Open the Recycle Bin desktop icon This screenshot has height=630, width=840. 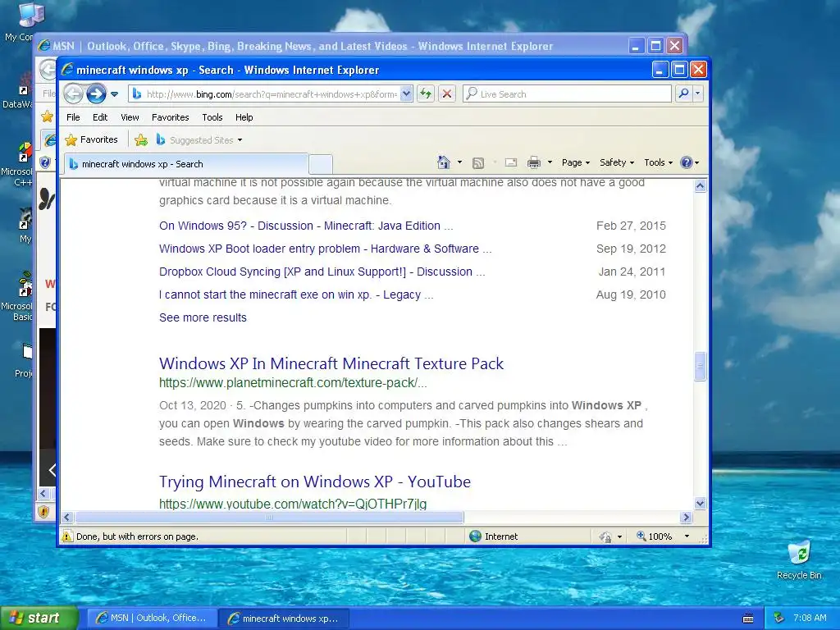coord(799,560)
